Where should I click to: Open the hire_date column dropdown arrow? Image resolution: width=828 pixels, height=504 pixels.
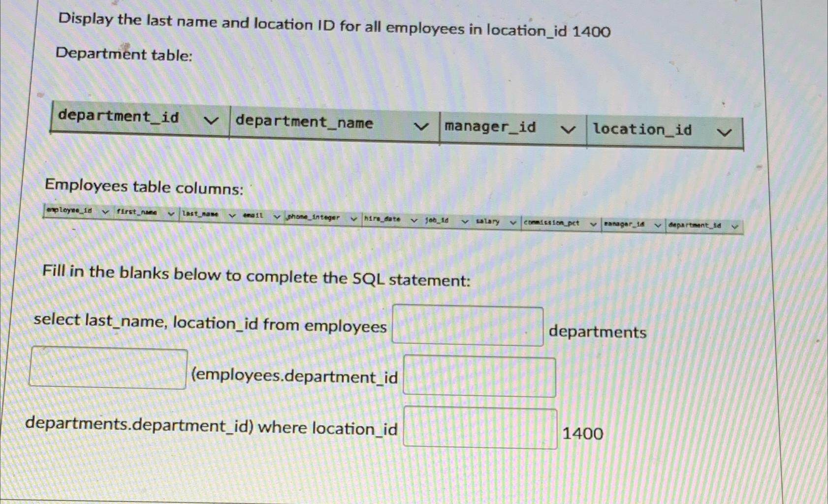[x=414, y=220]
